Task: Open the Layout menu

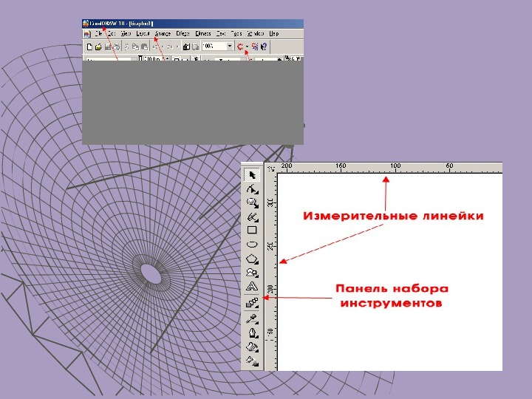Action: [143, 33]
